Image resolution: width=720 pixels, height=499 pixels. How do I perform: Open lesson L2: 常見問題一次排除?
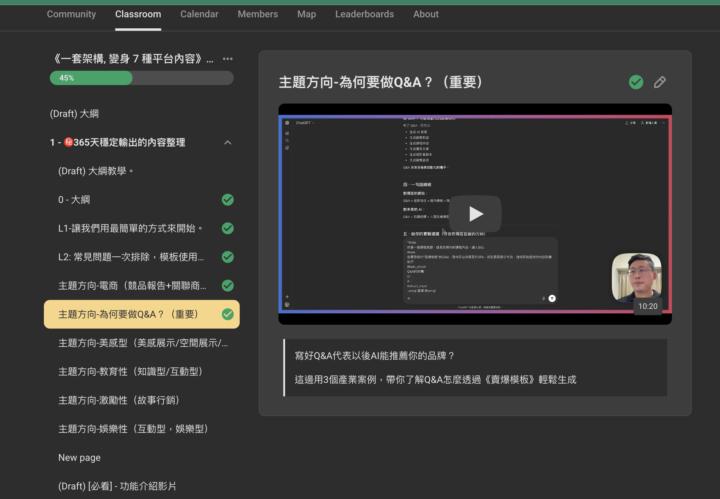pyautogui.click(x=131, y=257)
